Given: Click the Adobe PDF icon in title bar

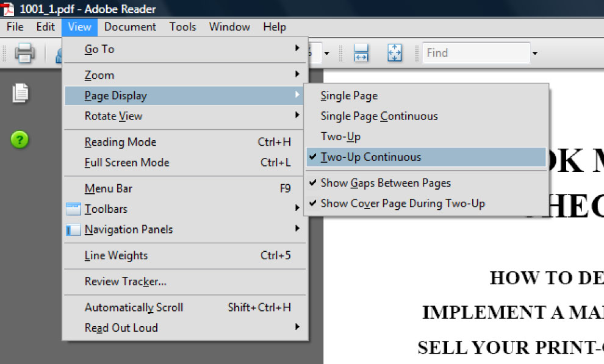Looking at the screenshot, I should (9, 9).
